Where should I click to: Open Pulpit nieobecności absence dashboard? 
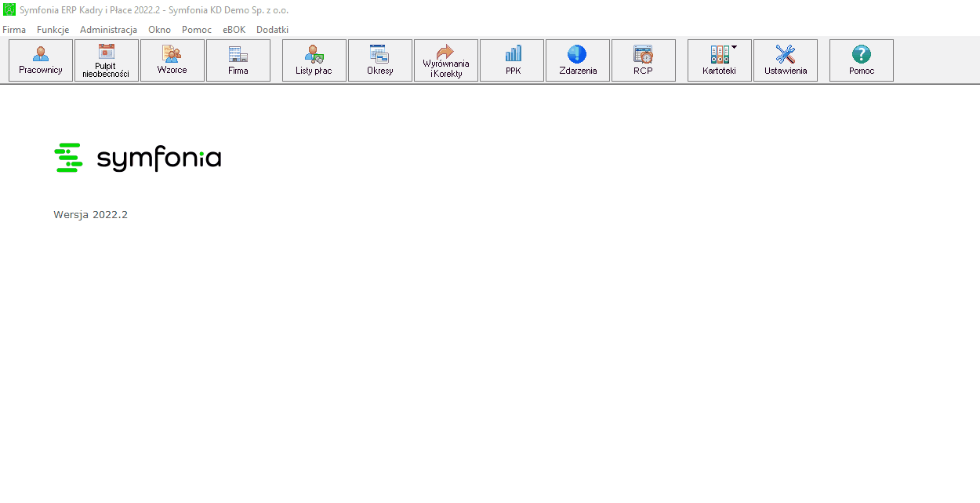click(x=107, y=60)
